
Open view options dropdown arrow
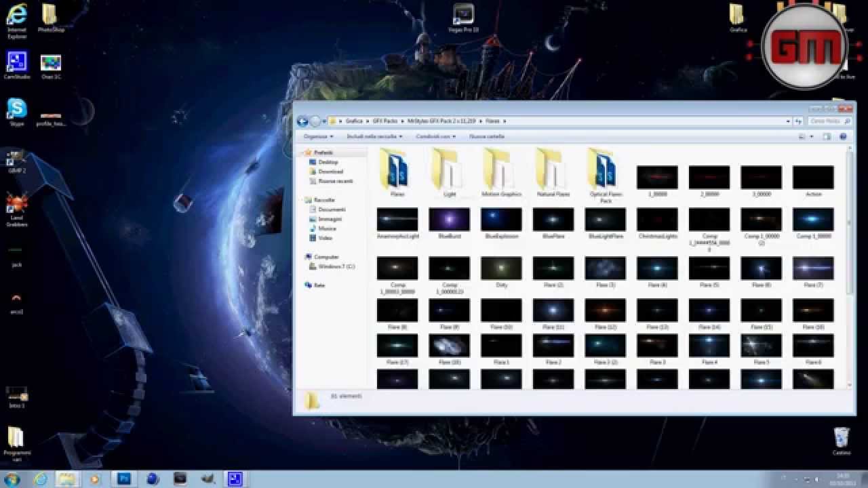810,136
